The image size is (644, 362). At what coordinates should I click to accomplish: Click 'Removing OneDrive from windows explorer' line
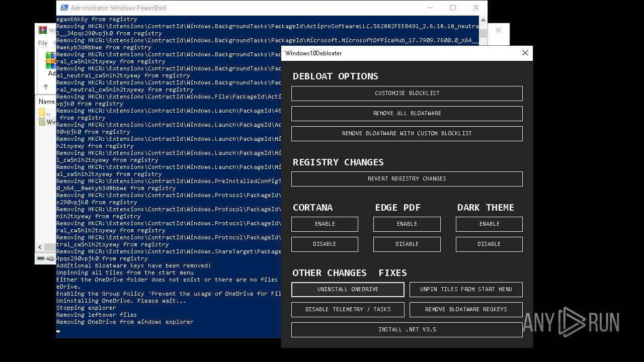tap(125, 322)
